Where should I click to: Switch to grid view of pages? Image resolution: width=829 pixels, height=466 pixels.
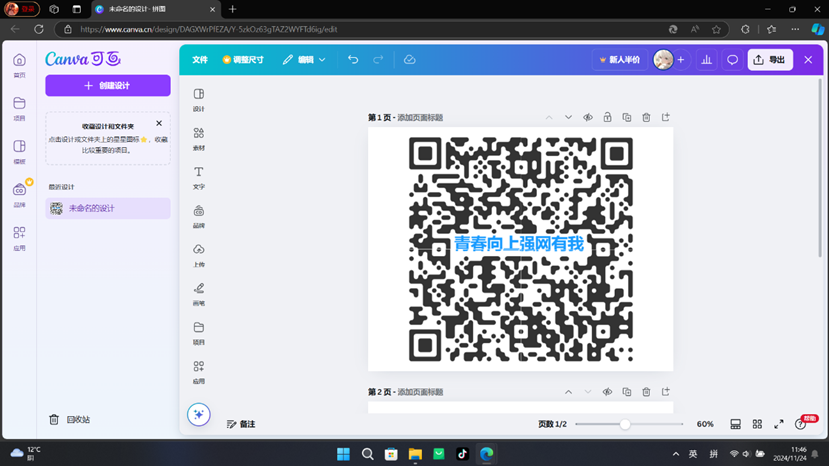click(757, 424)
